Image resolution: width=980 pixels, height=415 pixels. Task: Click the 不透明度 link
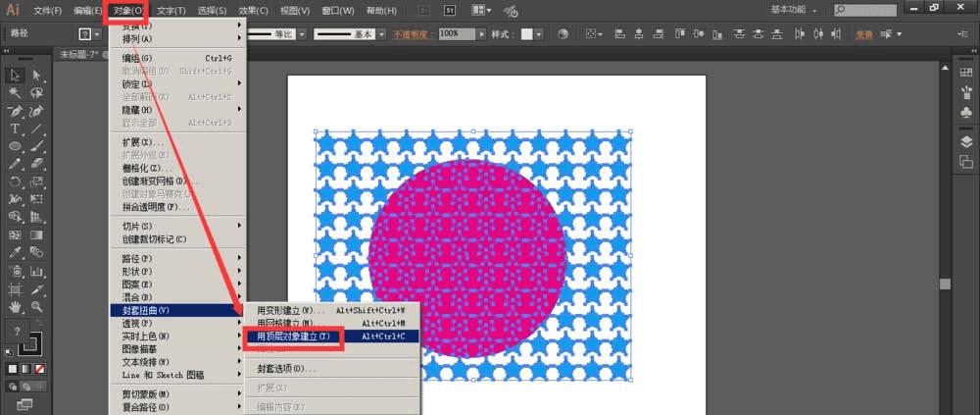tap(413, 34)
